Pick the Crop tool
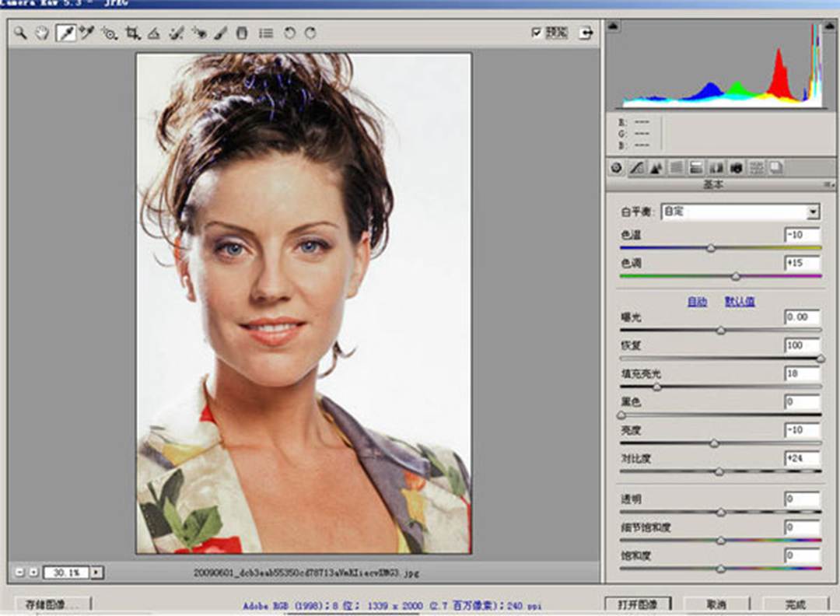Image resolution: width=840 pixels, height=616 pixels. tap(132, 33)
